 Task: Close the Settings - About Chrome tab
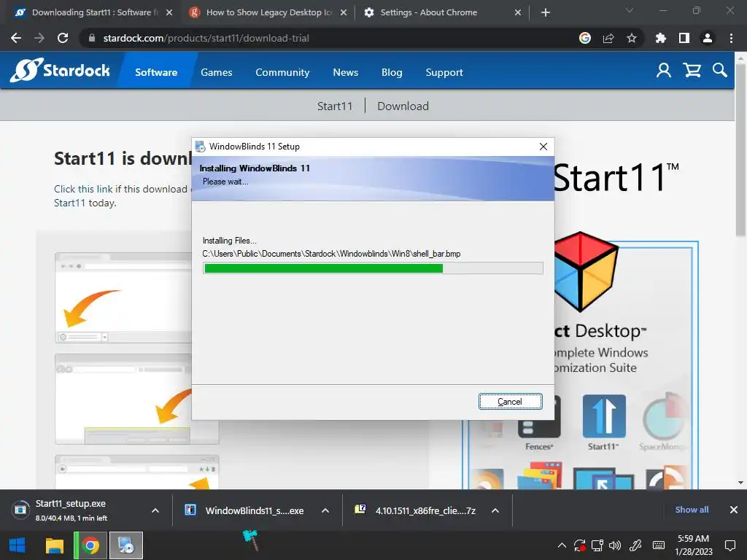(x=518, y=12)
